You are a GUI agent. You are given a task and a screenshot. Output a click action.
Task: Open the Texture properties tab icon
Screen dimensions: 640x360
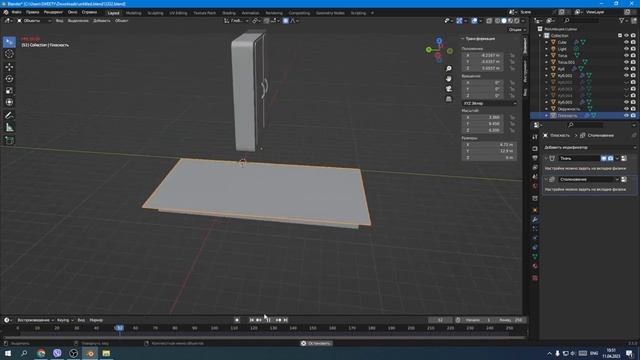pyautogui.click(x=535, y=278)
